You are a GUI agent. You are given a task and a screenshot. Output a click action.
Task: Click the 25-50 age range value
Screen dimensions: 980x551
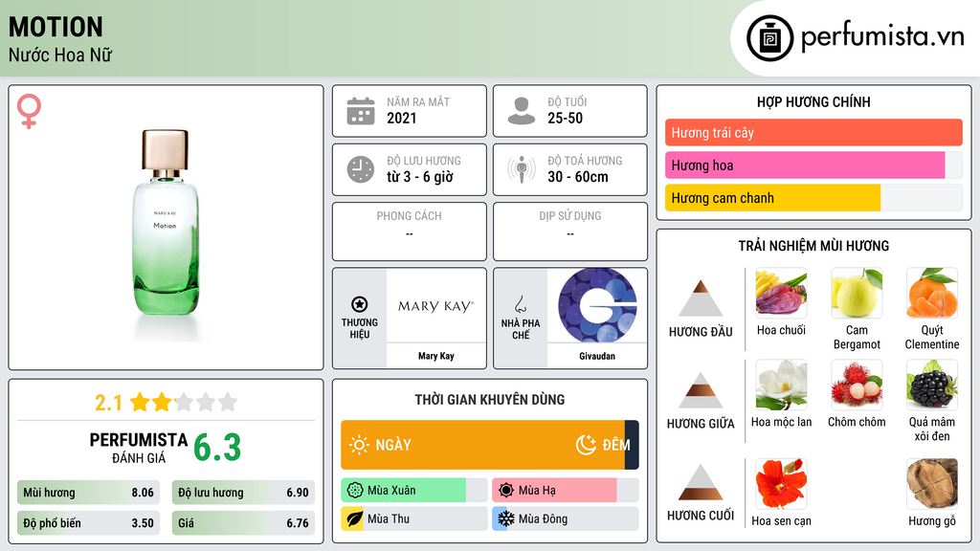(x=565, y=118)
